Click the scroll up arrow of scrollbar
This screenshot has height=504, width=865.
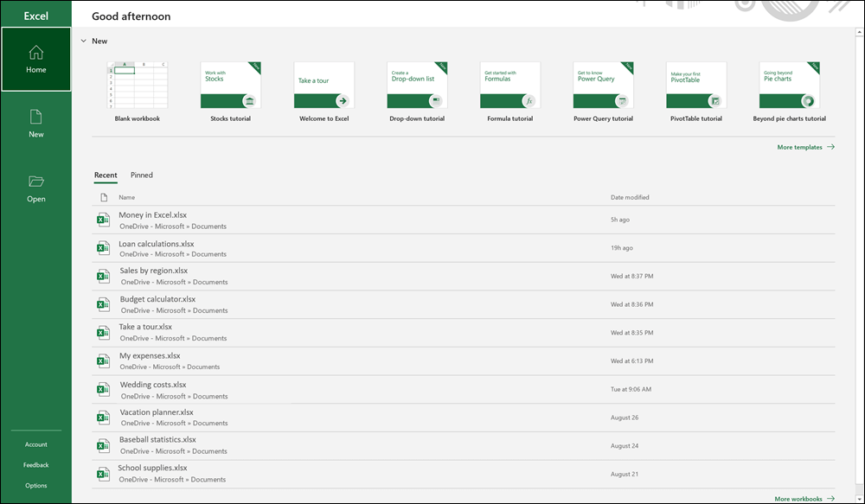pyautogui.click(x=859, y=33)
